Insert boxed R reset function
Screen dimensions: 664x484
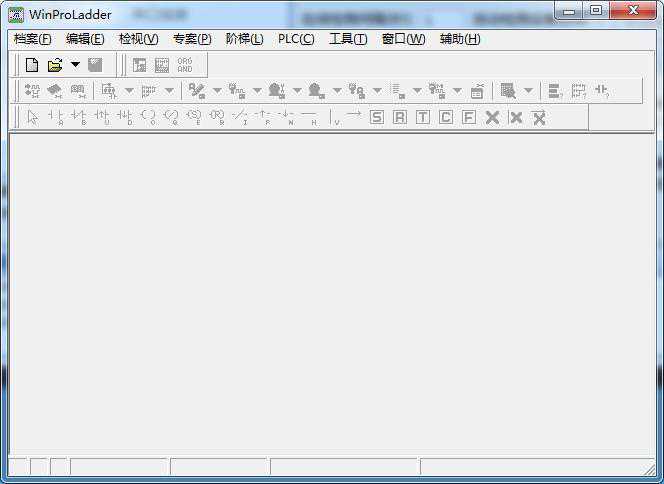click(x=400, y=117)
